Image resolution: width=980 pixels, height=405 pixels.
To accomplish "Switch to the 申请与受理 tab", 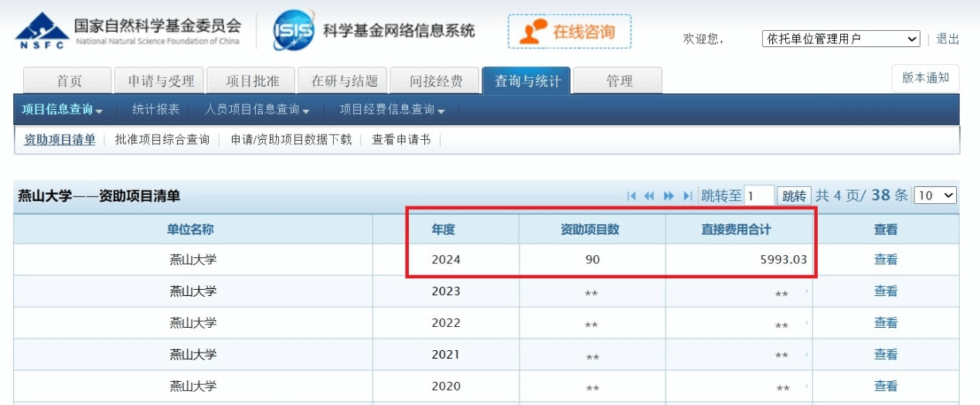I will point(160,81).
